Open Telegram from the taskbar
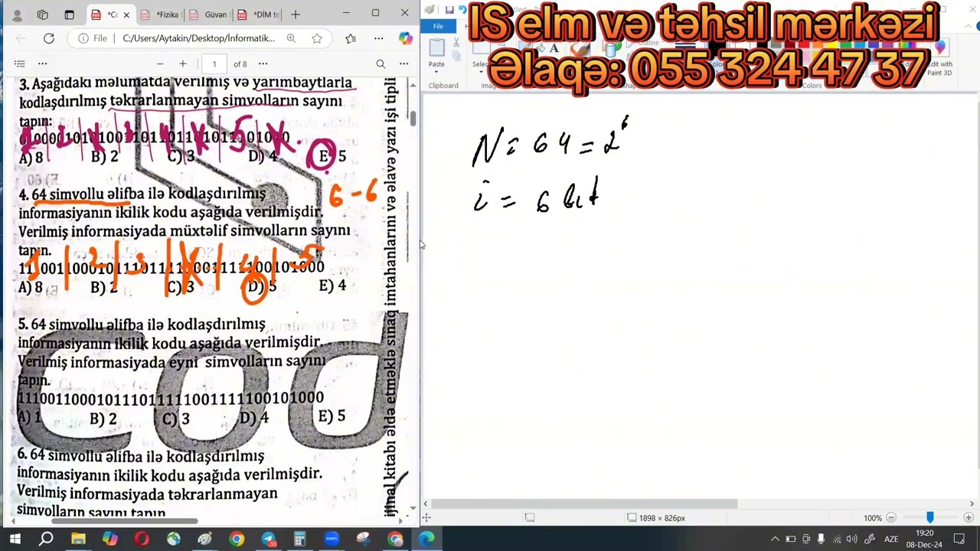This screenshot has height=551, width=980. coord(268,540)
